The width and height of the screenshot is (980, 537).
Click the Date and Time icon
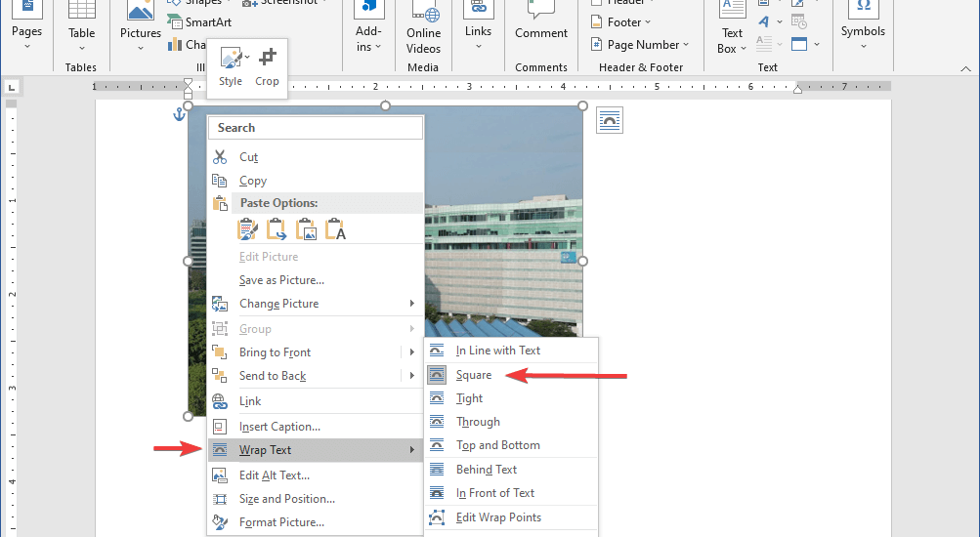coord(798,21)
